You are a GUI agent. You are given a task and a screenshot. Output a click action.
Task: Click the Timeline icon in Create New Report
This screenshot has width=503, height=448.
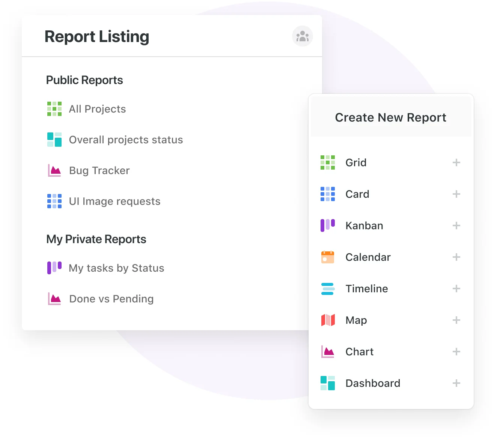point(328,289)
